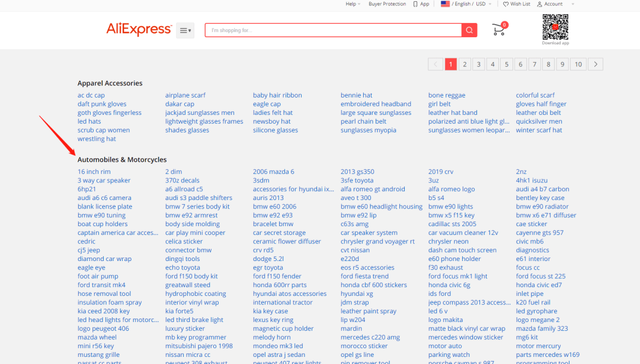Open the categories hamburger menu dropdown
The width and height of the screenshot is (640, 364).
(x=185, y=31)
